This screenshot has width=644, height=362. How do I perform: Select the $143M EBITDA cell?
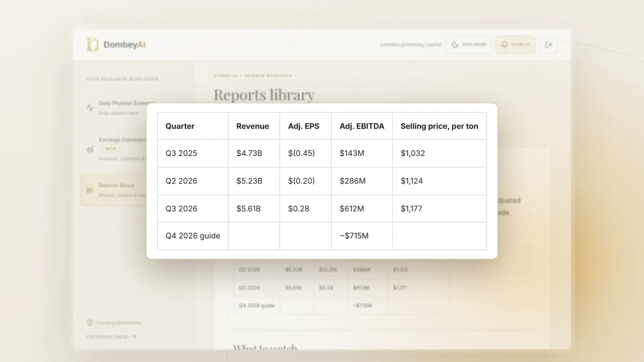point(362,153)
